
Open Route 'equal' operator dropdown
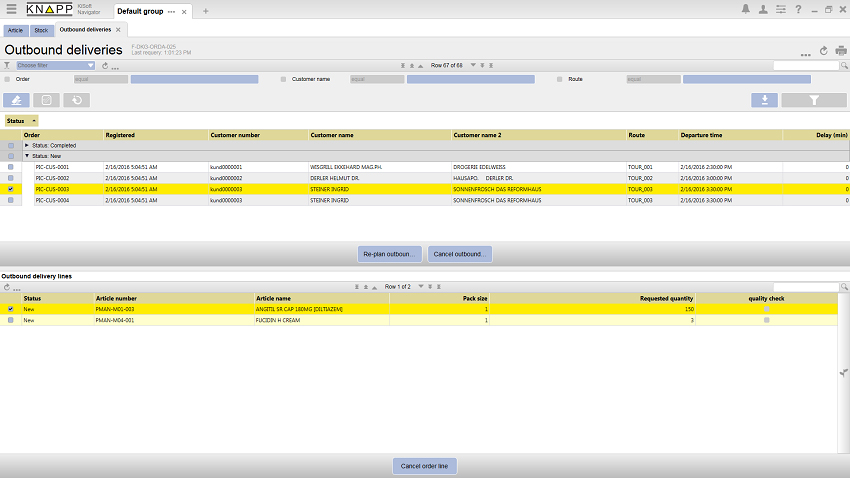click(x=653, y=79)
